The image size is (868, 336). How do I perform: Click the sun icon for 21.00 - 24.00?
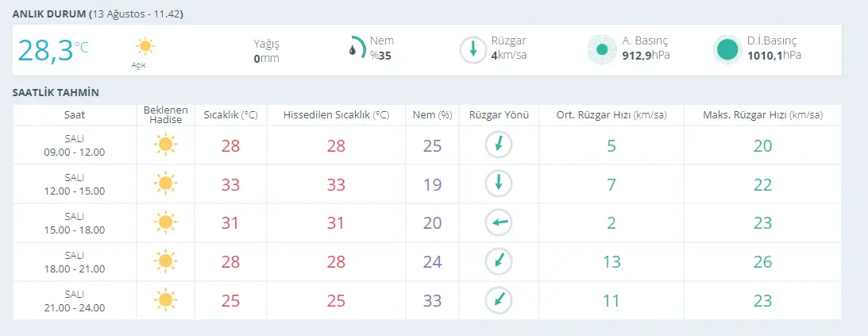[165, 299]
